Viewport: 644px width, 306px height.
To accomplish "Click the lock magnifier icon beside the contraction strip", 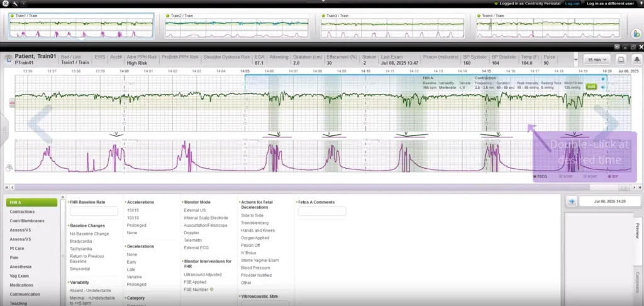I will 9,168.
